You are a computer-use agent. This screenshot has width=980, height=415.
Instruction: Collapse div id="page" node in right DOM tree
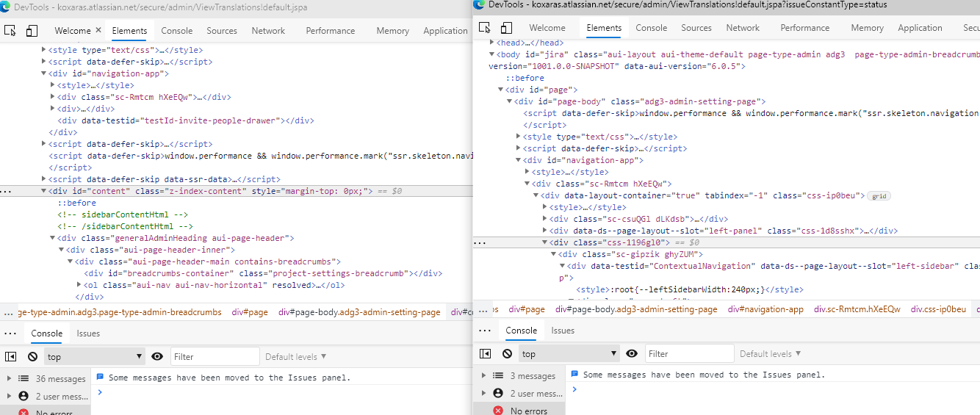(x=501, y=90)
